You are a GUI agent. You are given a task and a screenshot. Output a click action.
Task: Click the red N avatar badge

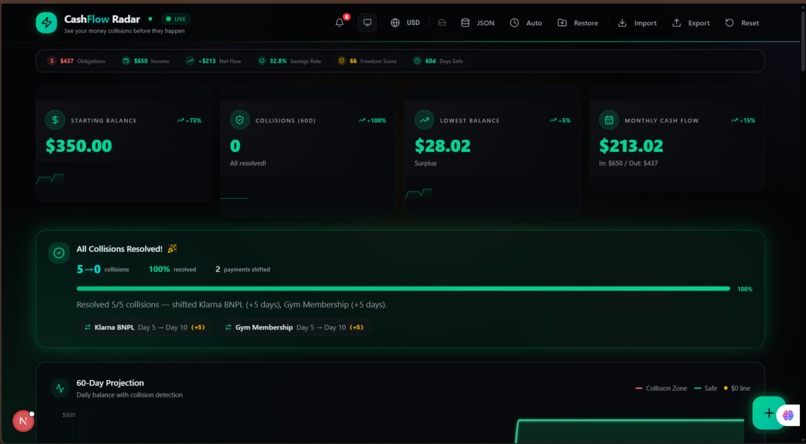point(23,421)
